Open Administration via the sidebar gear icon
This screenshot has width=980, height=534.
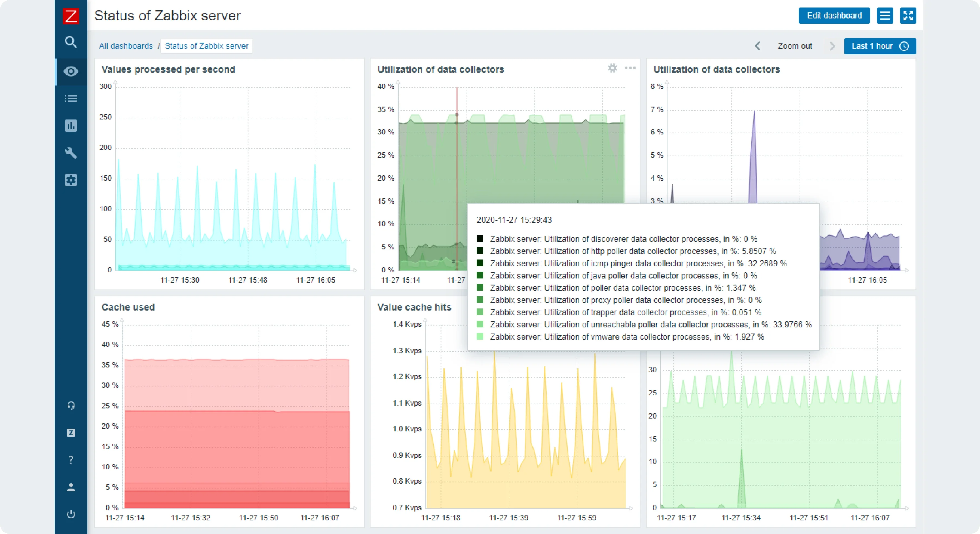pyautogui.click(x=71, y=180)
